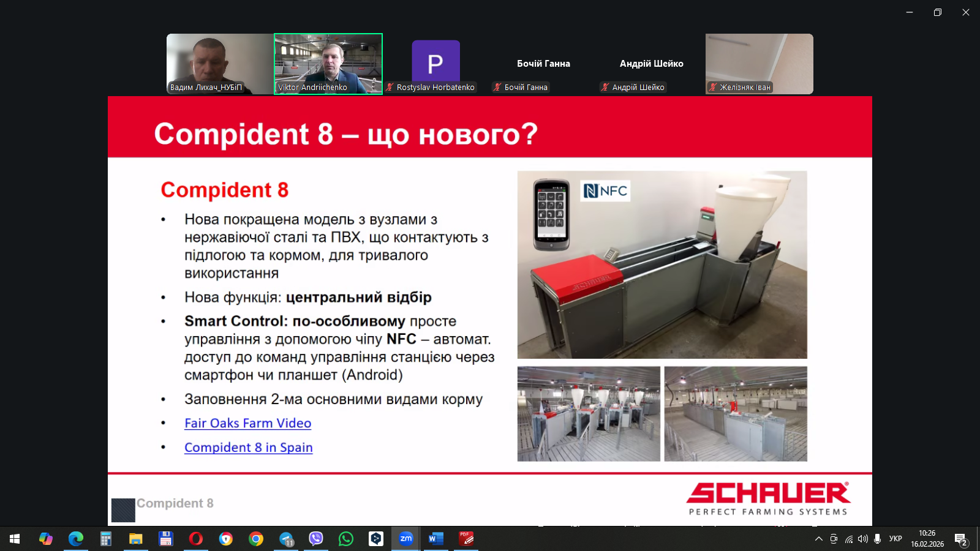Screen dimensions: 980x551
Task: Open Telegram with 11 unread messages
Action: [286, 539]
